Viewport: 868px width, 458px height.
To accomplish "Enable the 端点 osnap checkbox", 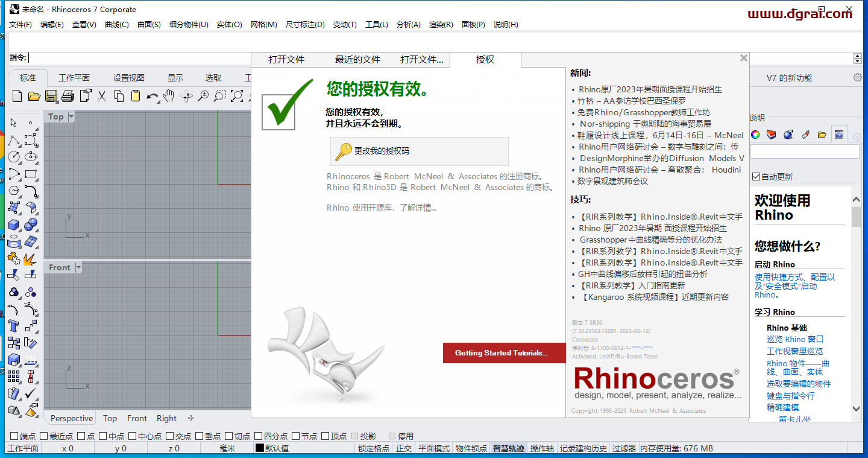I will coord(14,436).
